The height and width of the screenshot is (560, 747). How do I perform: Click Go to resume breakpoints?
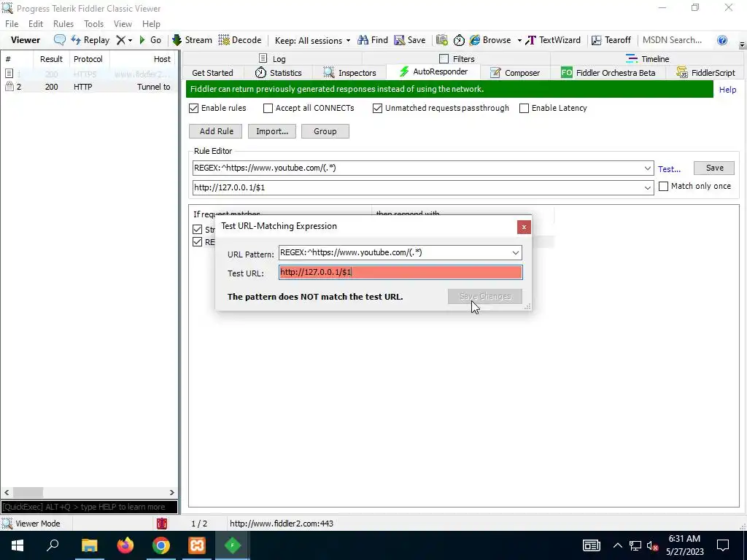point(150,40)
